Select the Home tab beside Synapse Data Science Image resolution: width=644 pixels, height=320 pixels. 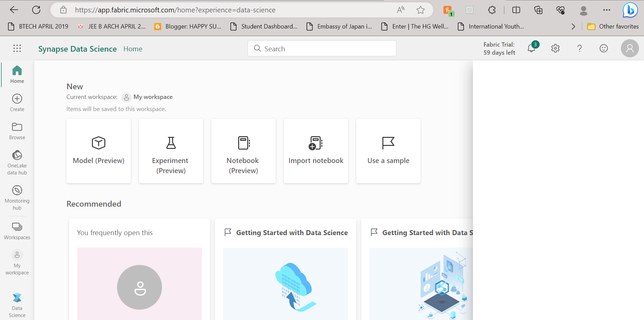click(x=133, y=49)
